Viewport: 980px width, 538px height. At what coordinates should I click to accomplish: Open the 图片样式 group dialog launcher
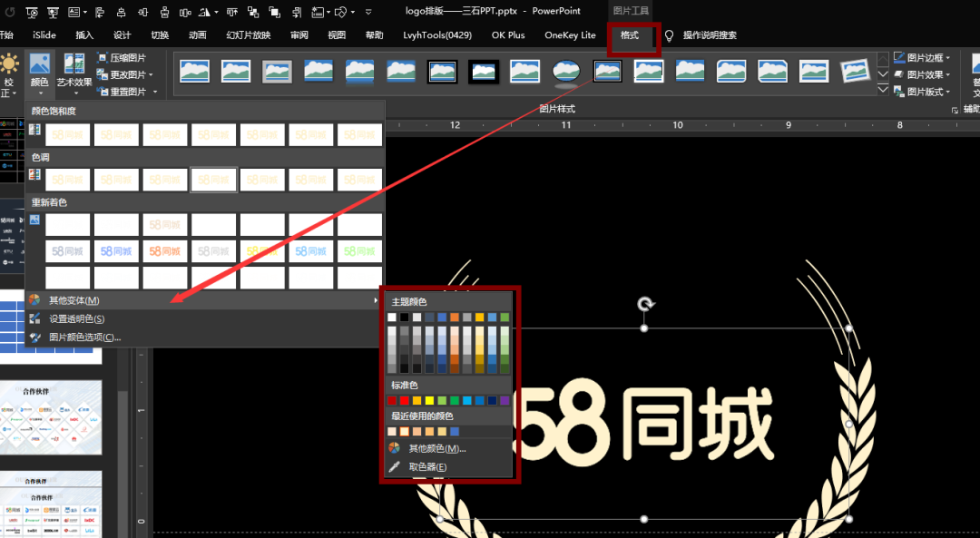point(955,110)
